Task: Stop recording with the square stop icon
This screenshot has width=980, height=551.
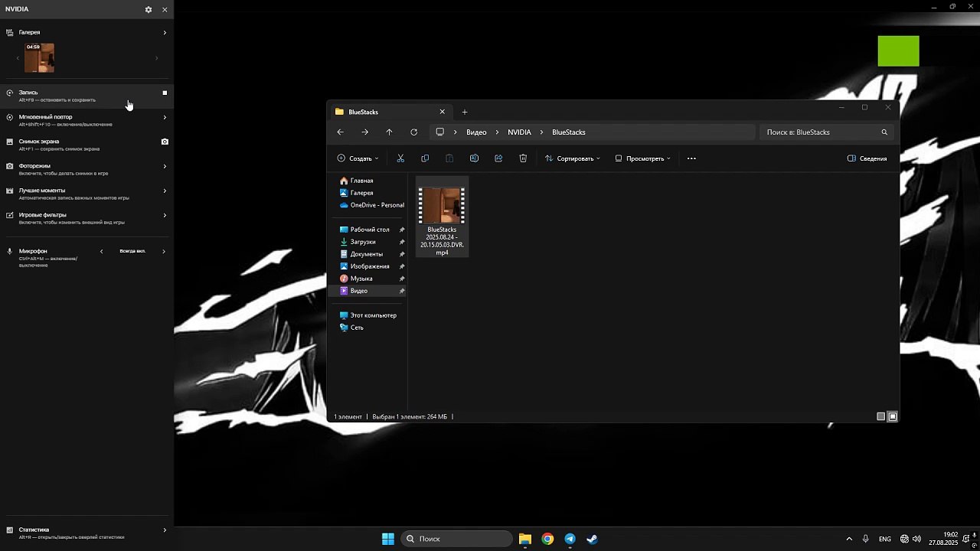Action: coord(165,93)
